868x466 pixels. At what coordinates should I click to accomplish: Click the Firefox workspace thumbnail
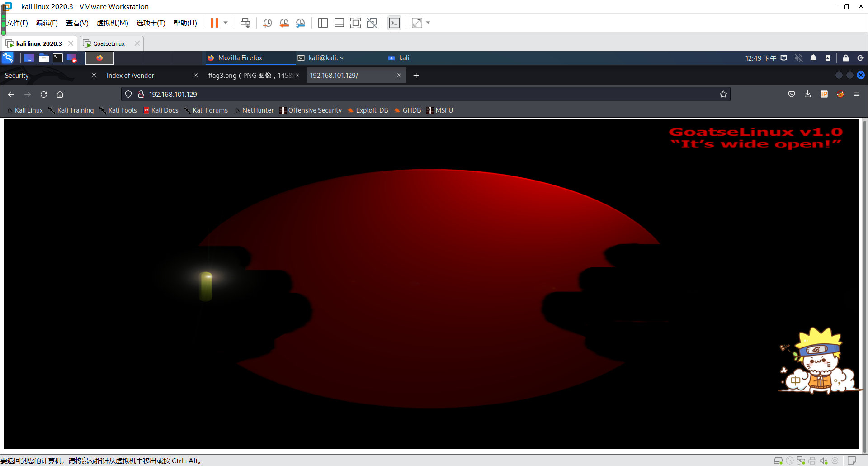99,58
